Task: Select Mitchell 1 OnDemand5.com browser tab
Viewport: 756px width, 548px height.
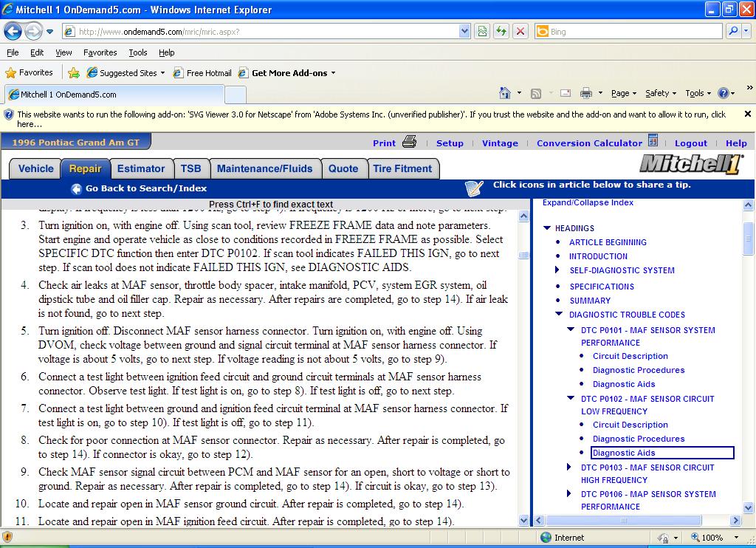Action: click(x=114, y=95)
